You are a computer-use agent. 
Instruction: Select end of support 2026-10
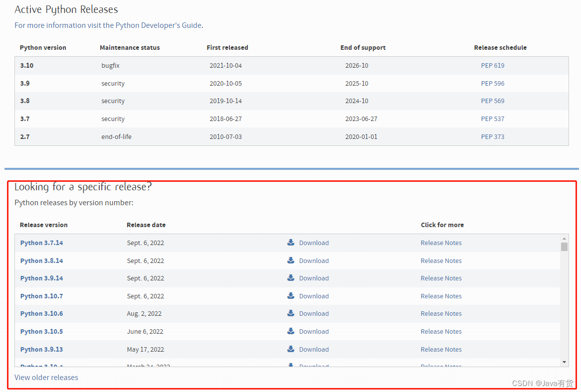coord(357,66)
